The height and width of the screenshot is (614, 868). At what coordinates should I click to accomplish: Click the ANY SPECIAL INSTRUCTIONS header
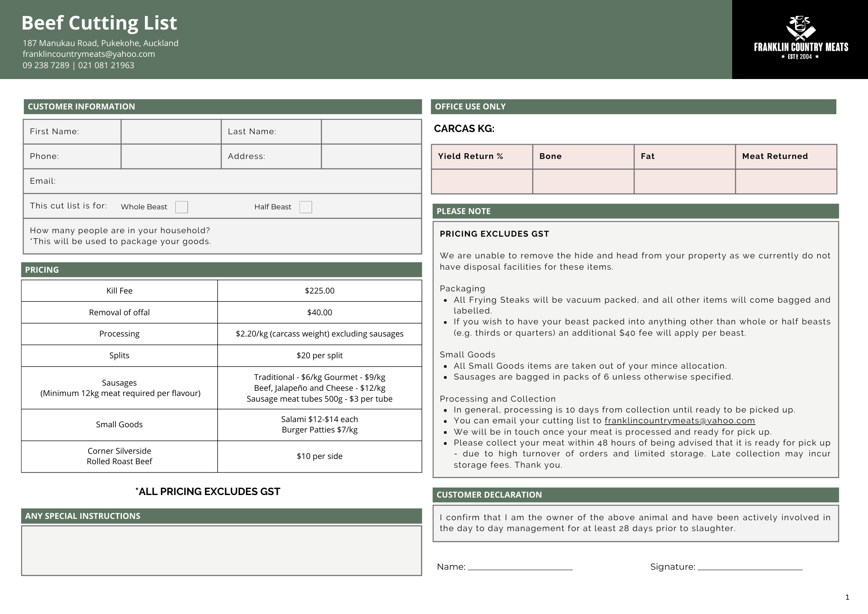(221, 516)
